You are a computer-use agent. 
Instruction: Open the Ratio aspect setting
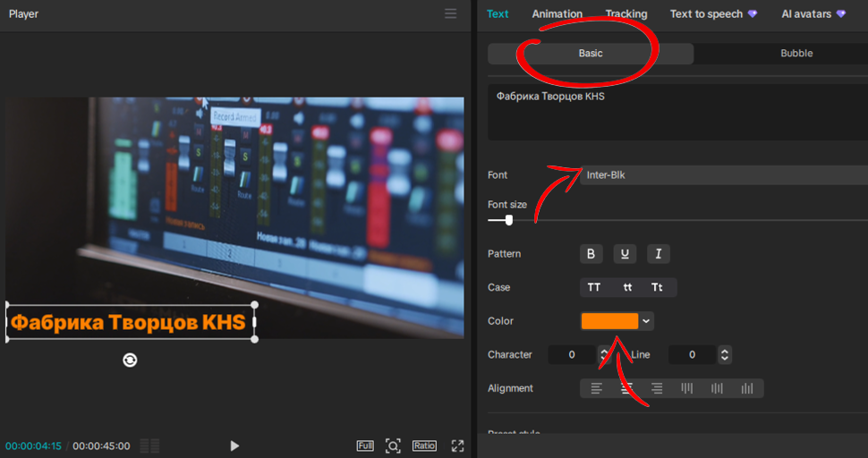coord(424,445)
